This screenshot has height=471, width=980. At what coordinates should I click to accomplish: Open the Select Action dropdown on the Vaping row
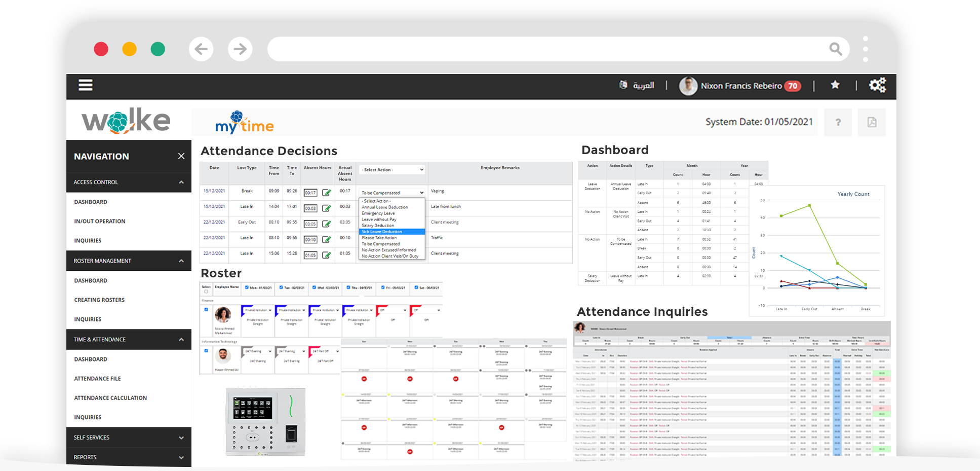coord(391,192)
